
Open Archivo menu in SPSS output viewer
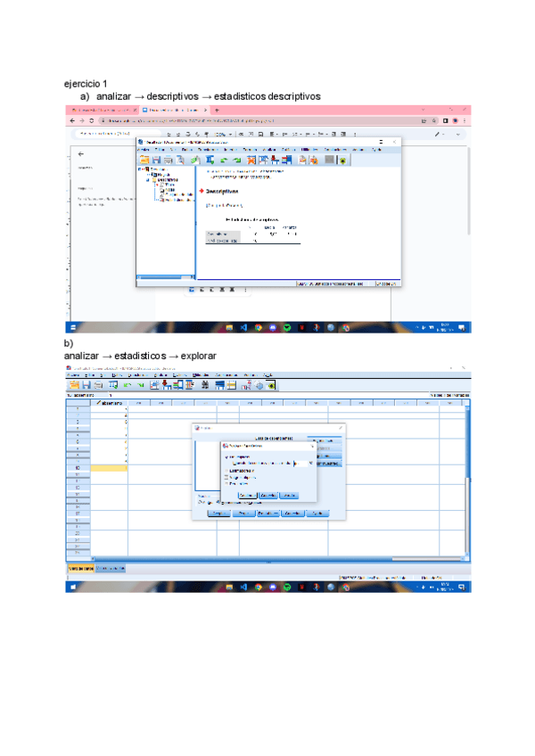point(144,150)
